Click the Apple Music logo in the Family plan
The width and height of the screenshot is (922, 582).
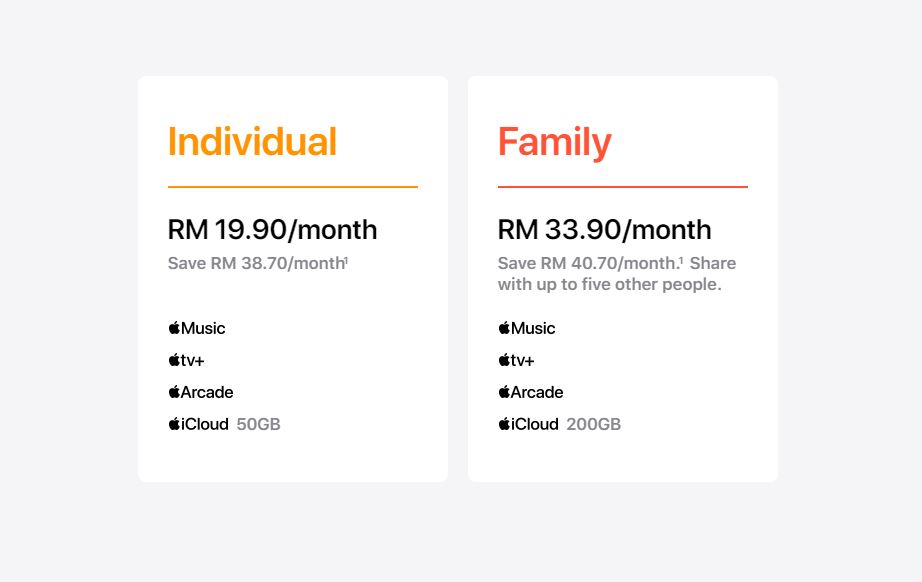(x=526, y=328)
